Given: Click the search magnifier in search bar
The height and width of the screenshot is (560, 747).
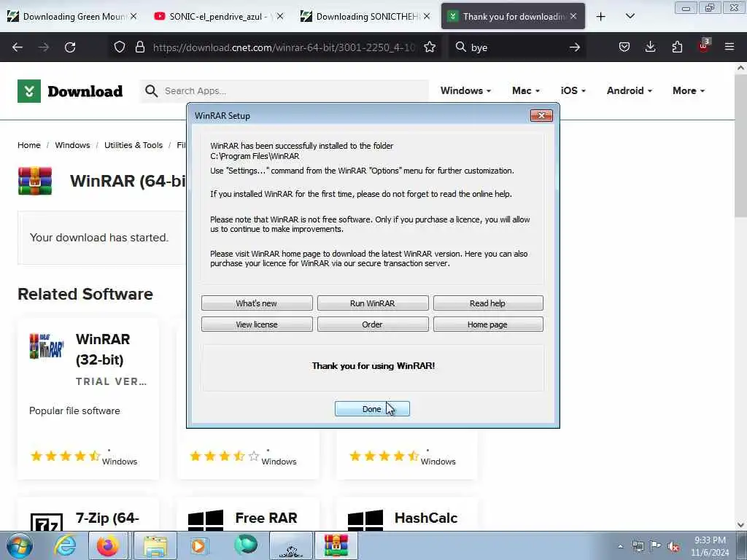Looking at the screenshot, I should [x=461, y=47].
